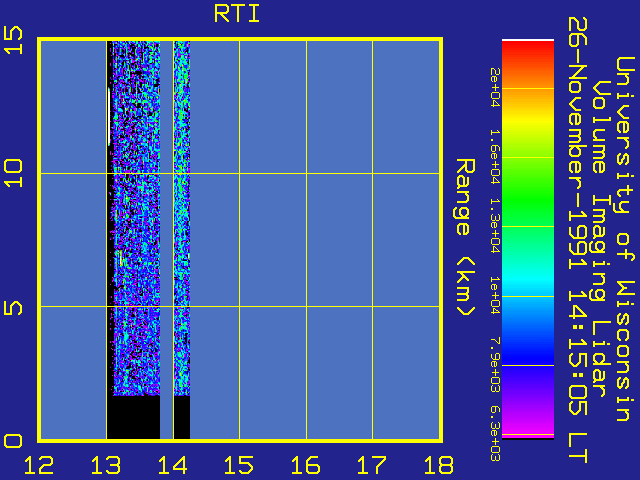Click the colorbar label 1.3e+04
This screenshot has height=480, width=640.
point(495,226)
